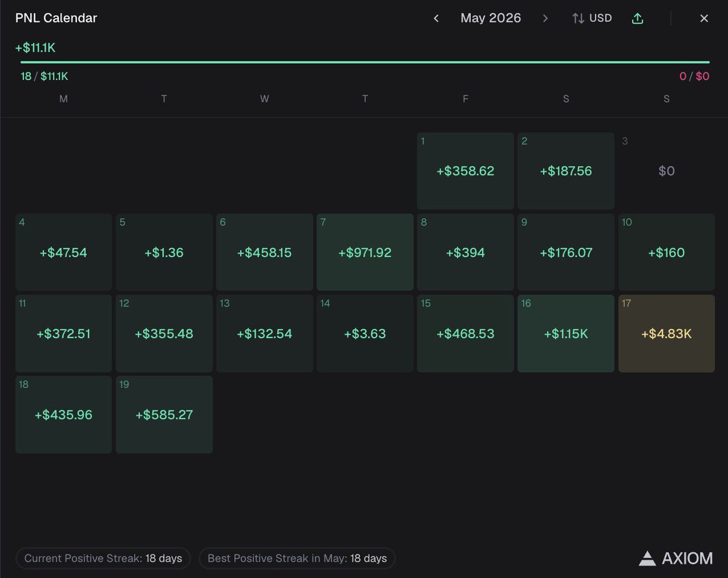Open the day with +$47.54
Image resolution: width=728 pixels, height=578 pixels.
[64, 252]
